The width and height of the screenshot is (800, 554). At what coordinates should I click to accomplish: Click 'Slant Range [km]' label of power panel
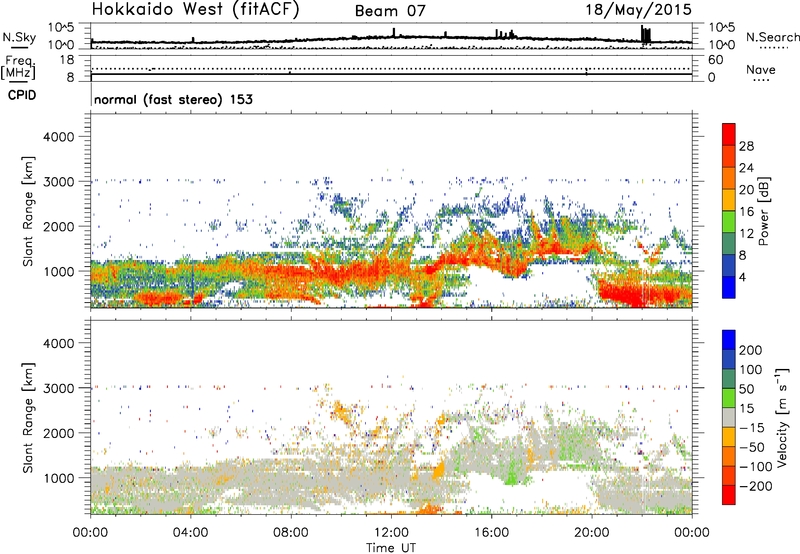[x=28, y=211]
